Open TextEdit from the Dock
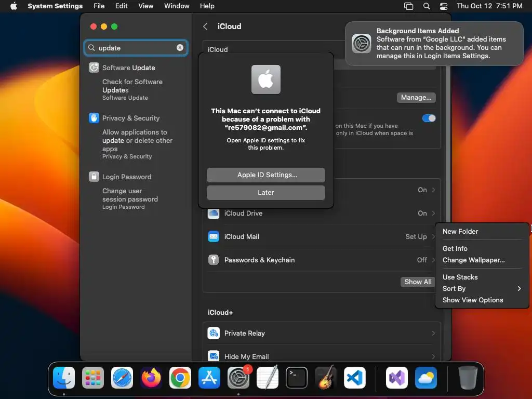 pos(268,378)
